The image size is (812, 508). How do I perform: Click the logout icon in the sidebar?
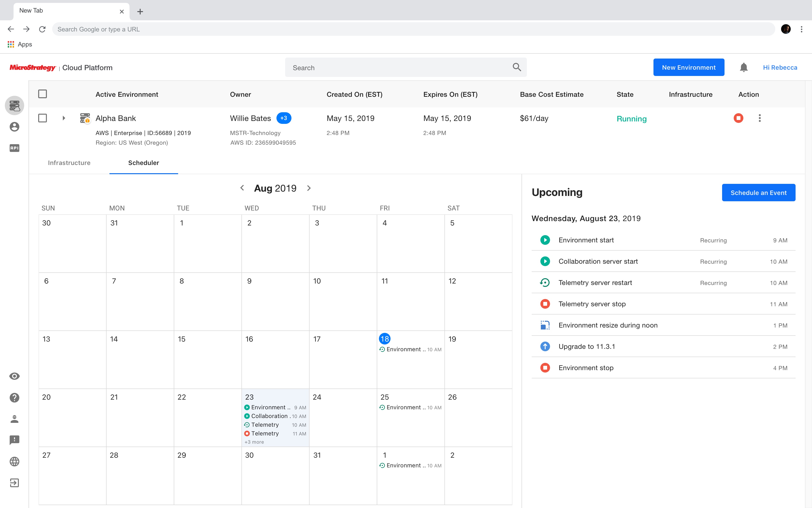coord(14,483)
